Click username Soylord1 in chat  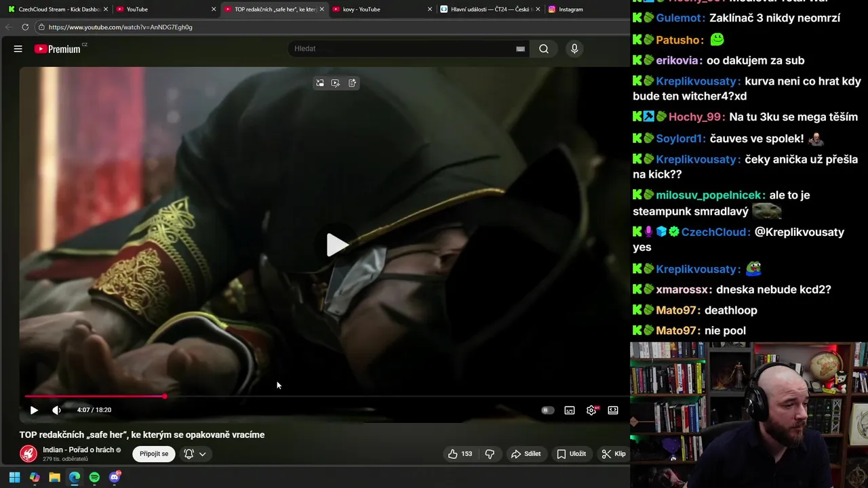pyautogui.click(x=681, y=139)
